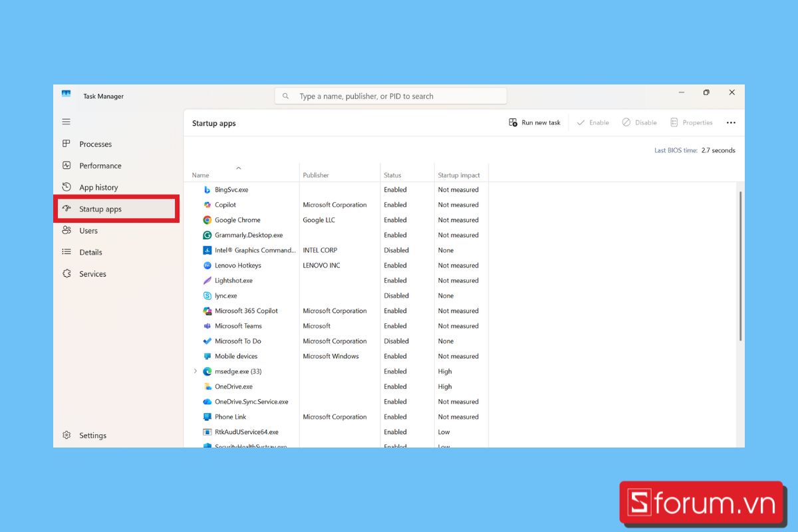Select the Google LLC publisher cell
This screenshot has height=532, width=798.
[x=319, y=220]
